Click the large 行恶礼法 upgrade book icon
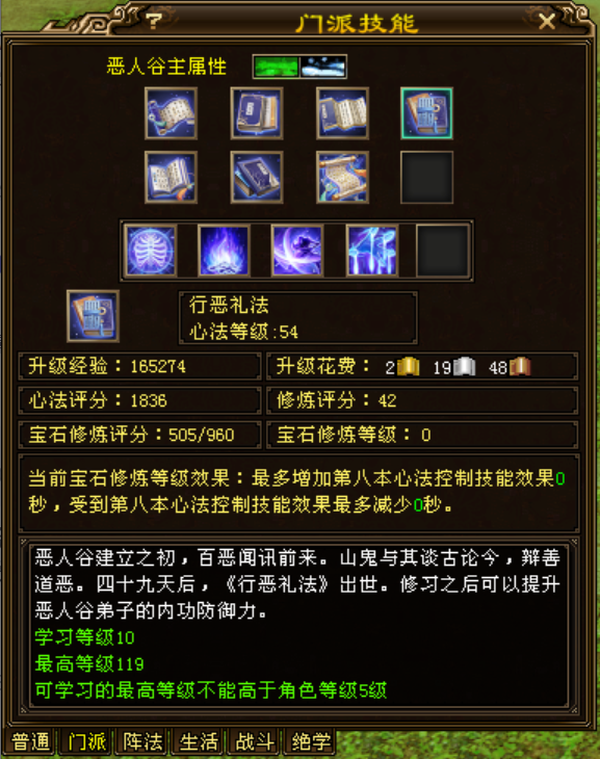The width and height of the screenshot is (600, 759). click(x=93, y=316)
